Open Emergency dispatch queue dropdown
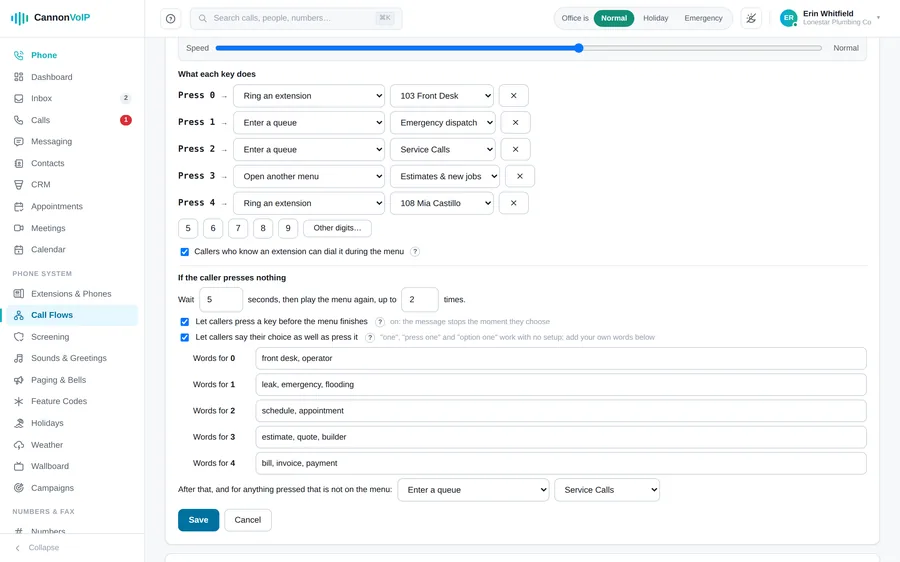Screen dimensions: 900x562 pos(443,123)
